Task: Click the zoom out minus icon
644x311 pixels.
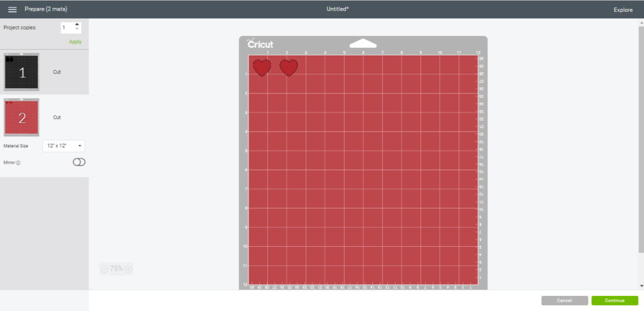Action: (x=104, y=269)
